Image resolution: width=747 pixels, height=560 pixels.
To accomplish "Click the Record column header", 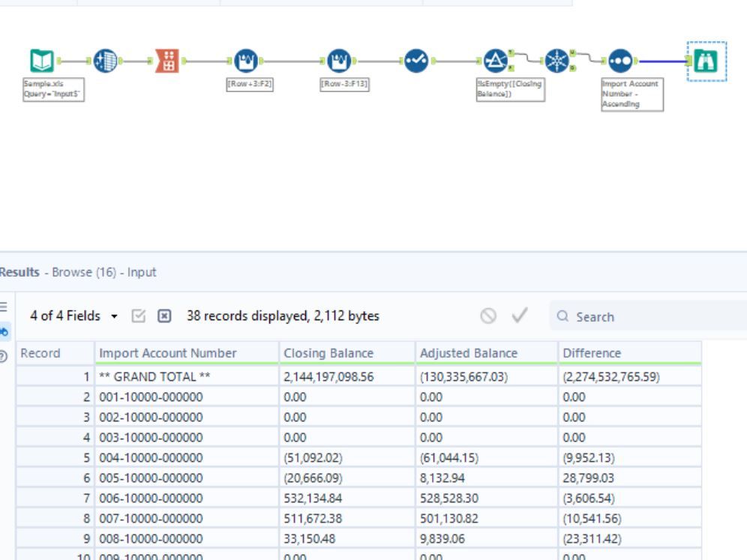I will coord(55,353).
